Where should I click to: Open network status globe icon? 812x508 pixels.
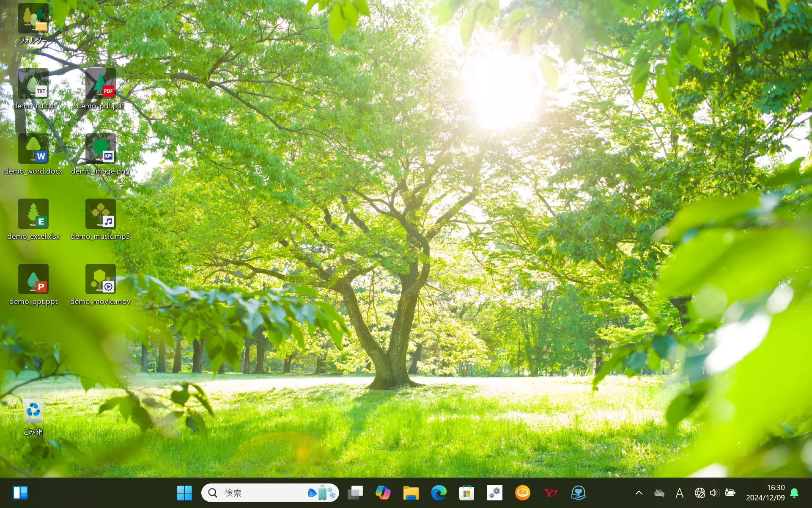pyautogui.click(x=700, y=493)
